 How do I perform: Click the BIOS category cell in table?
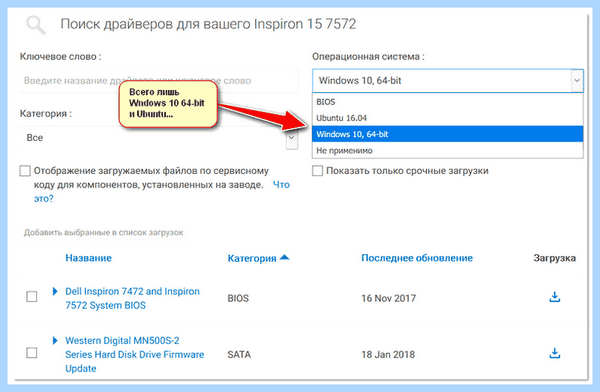(238, 298)
